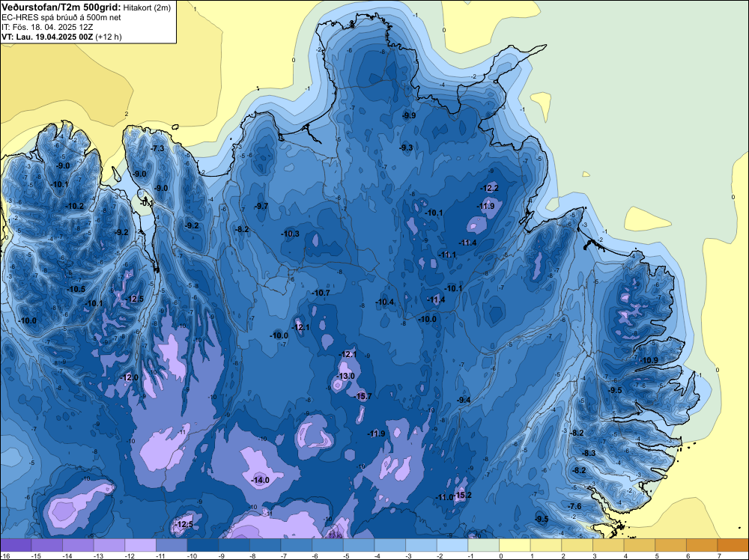Click the -9.4 temperature label
The height and width of the screenshot is (560, 749).
[x=464, y=400]
